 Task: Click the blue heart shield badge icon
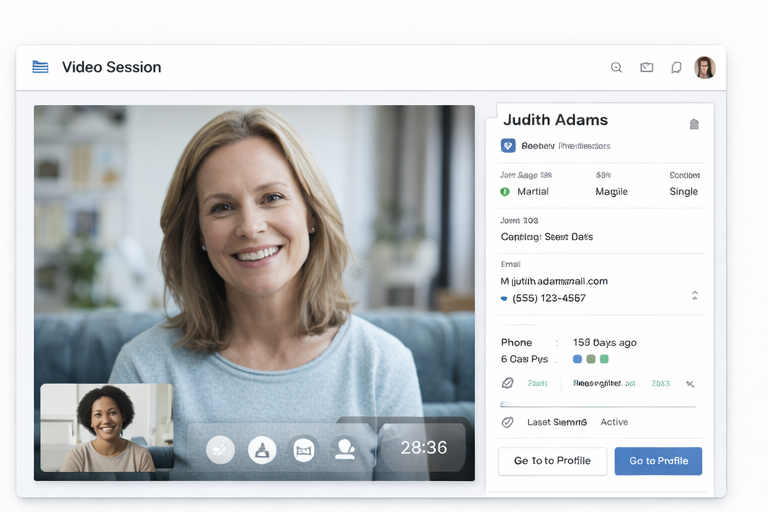pyautogui.click(x=508, y=146)
